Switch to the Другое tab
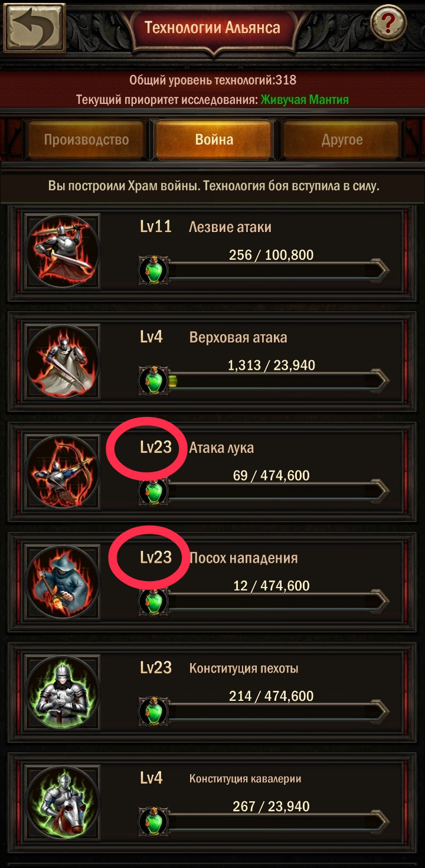This screenshot has height=868, width=425. click(342, 140)
